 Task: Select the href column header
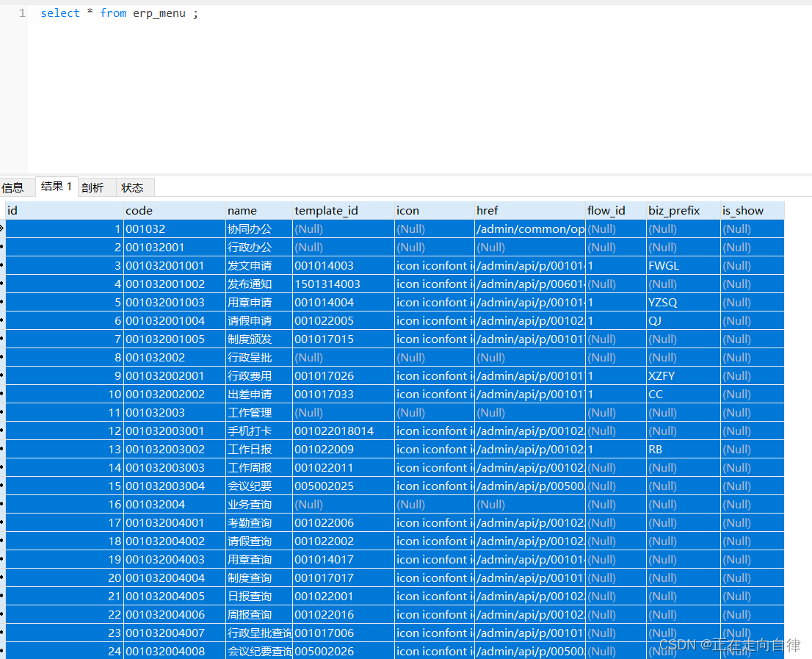[x=529, y=210]
